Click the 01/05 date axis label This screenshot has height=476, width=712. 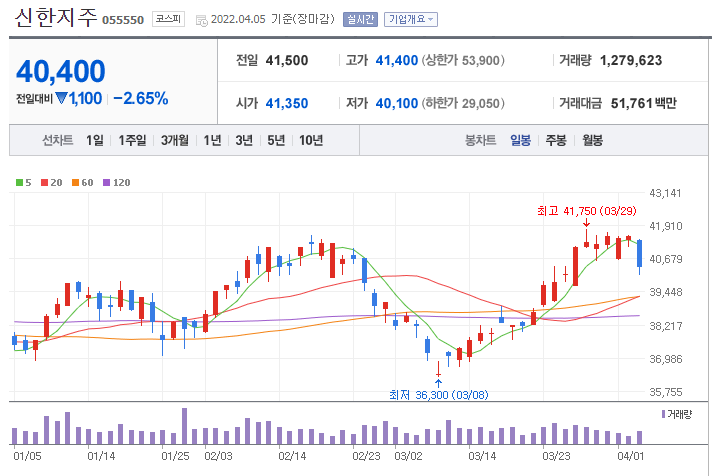tap(27, 456)
